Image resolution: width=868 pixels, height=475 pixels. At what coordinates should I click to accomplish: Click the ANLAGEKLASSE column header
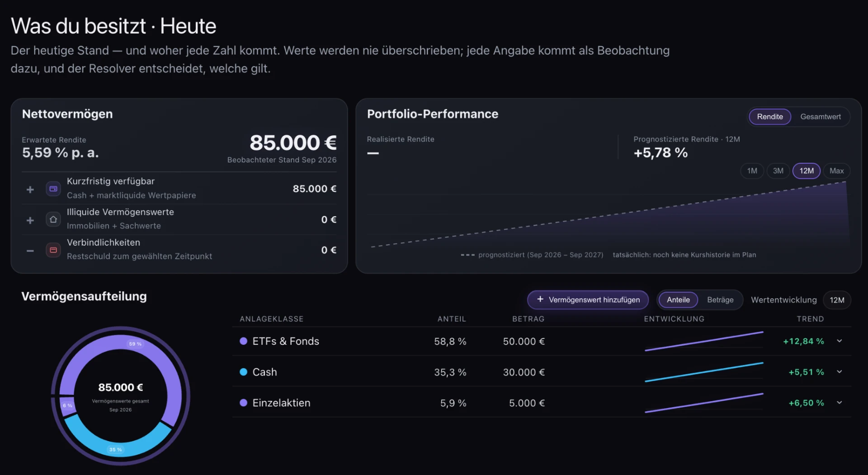pyautogui.click(x=272, y=319)
